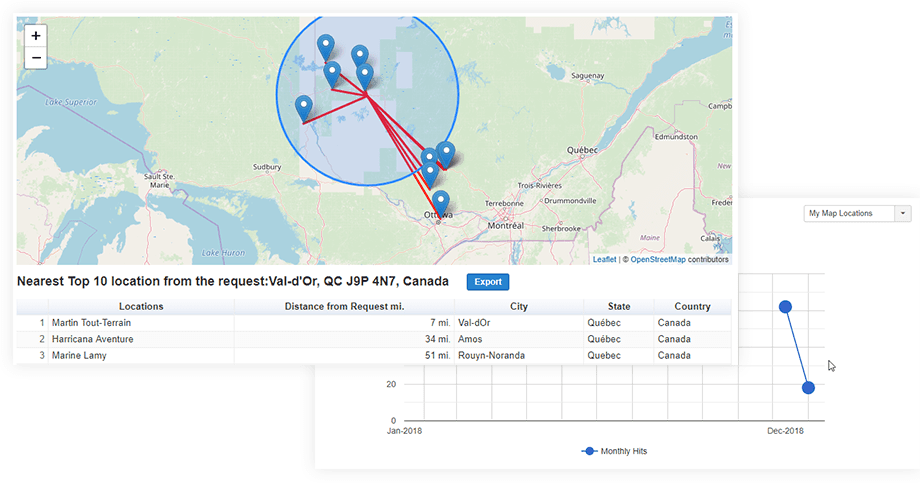Sort by the Locations column header
The image size is (920, 483).
click(x=140, y=306)
